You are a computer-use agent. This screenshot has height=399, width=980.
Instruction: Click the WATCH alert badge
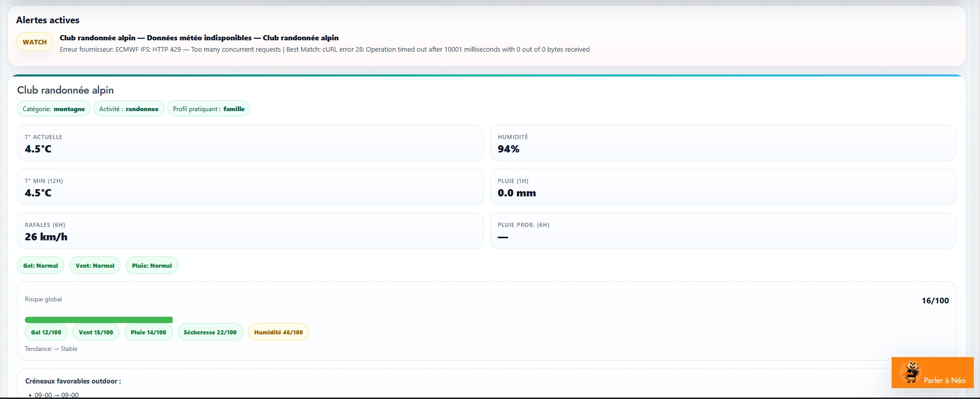(35, 42)
